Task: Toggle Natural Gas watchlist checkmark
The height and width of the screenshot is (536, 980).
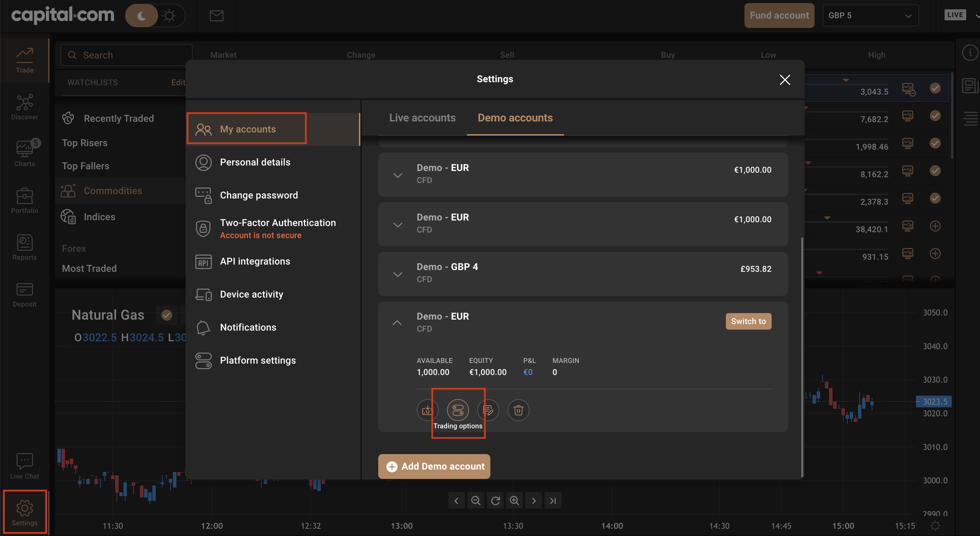Action: point(167,315)
